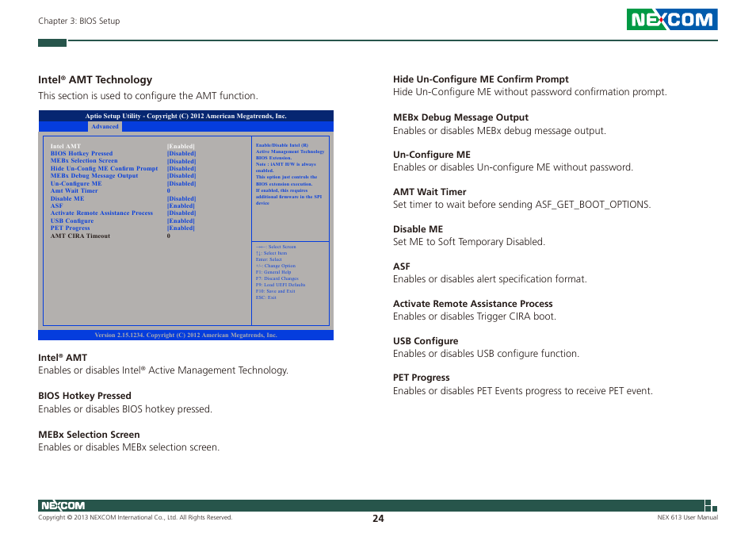756x533 pixels.
Task: Change the USB Configure [Enabled] value
Action: [x=181, y=220]
